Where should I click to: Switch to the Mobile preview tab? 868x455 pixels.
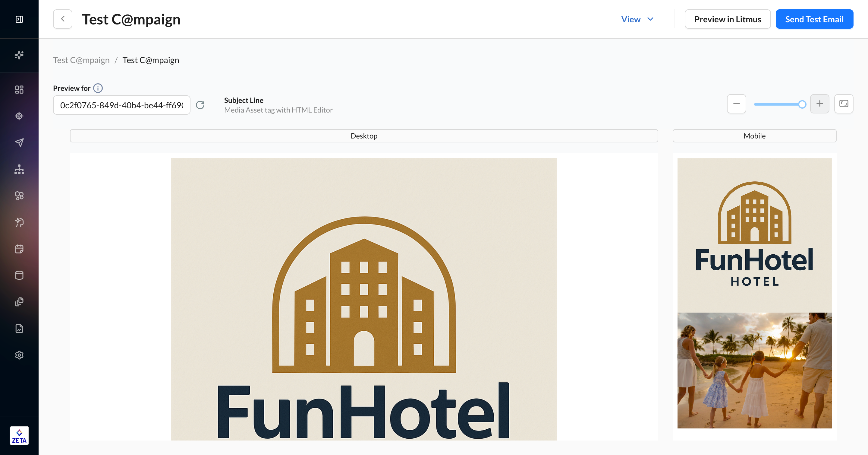click(x=754, y=136)
